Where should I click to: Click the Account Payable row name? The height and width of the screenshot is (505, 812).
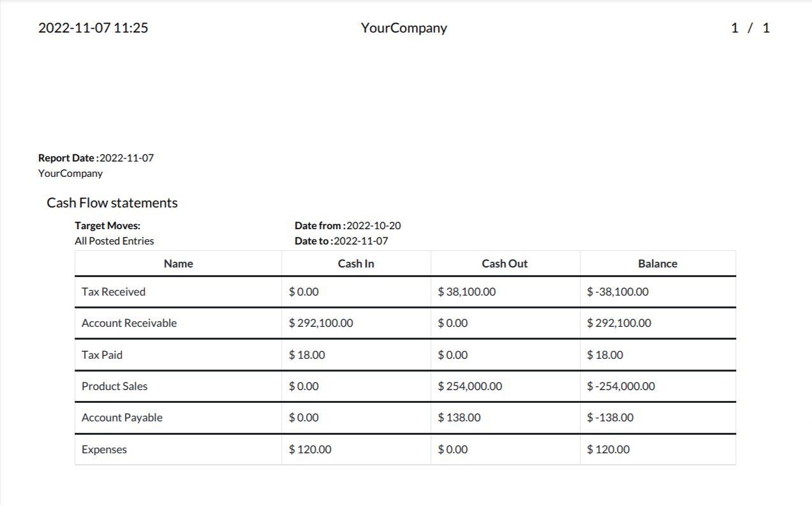click(122, 418)
